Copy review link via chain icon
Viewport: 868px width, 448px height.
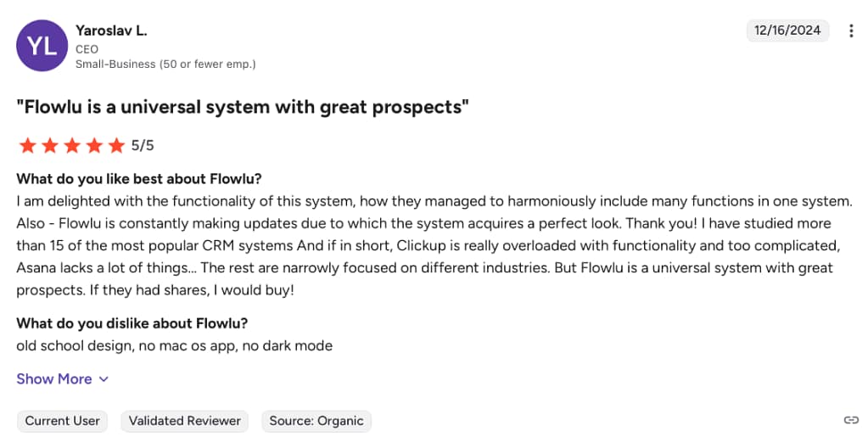click(x=851, y=420)
